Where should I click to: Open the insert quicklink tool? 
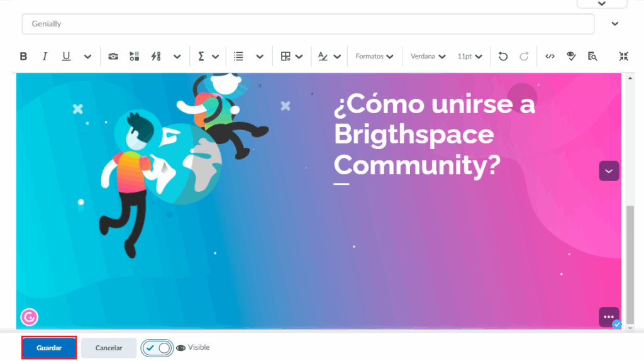point(156,57)
